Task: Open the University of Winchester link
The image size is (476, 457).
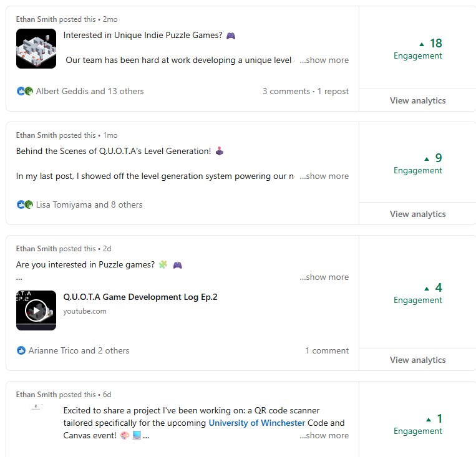Action: 257,423
